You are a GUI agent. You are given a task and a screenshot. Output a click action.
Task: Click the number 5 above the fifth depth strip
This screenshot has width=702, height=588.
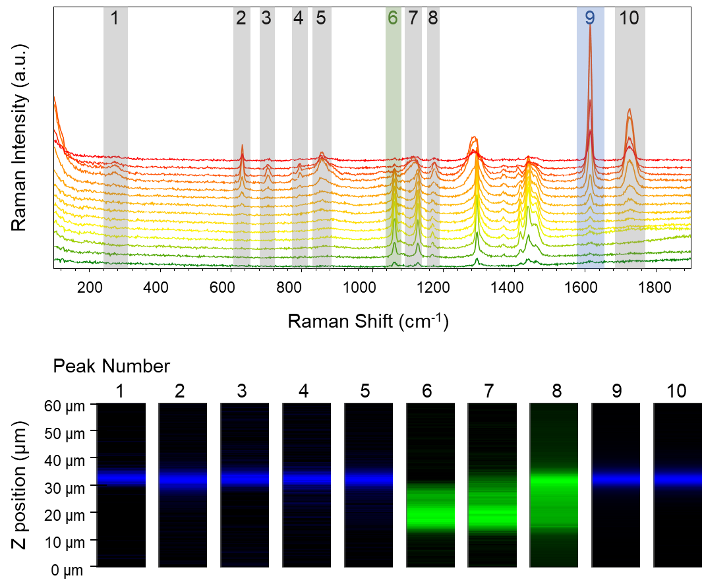[x=365, y=391]
